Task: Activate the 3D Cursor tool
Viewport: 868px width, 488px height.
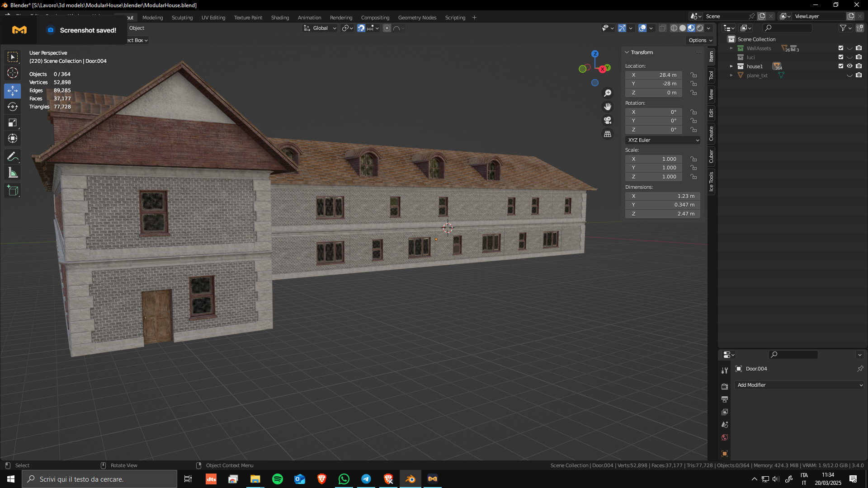Action: tap(13, 73)
